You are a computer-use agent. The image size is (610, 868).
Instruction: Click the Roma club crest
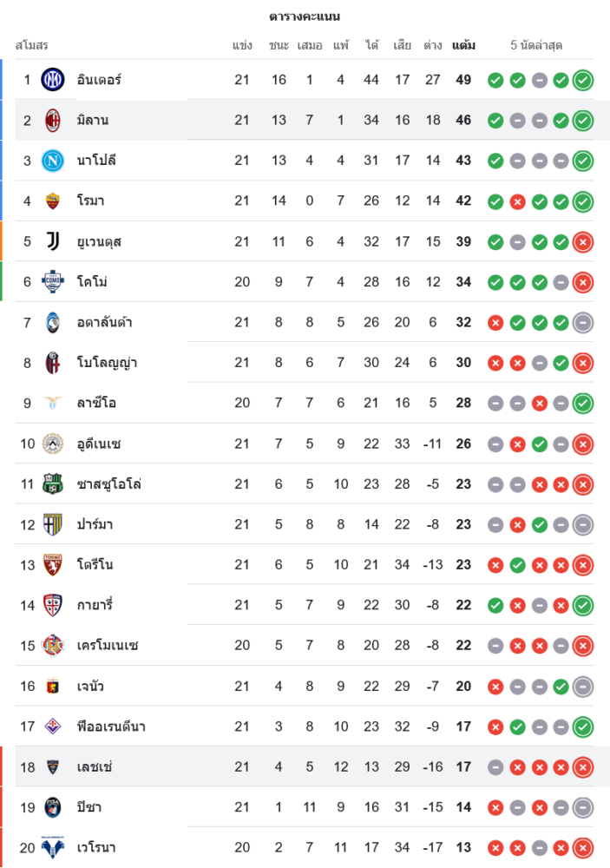(x=53, y=201)
